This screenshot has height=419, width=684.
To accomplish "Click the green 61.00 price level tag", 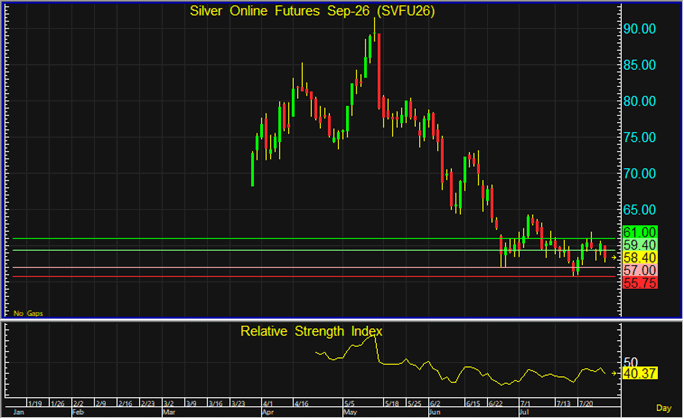I will point(640,232).
